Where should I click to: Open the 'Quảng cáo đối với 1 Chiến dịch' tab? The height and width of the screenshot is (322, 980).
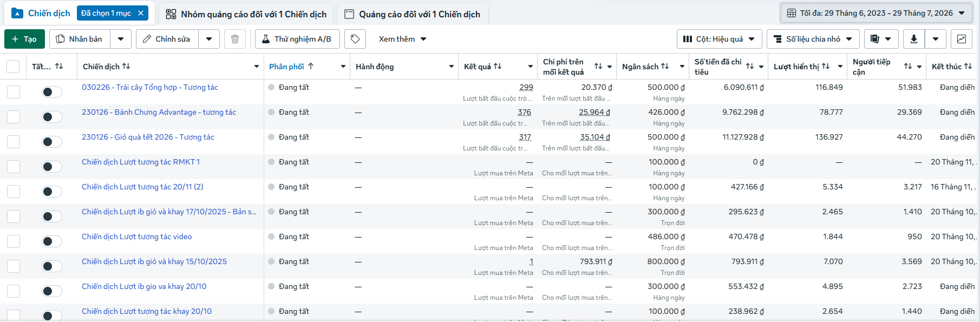point(413,14)
